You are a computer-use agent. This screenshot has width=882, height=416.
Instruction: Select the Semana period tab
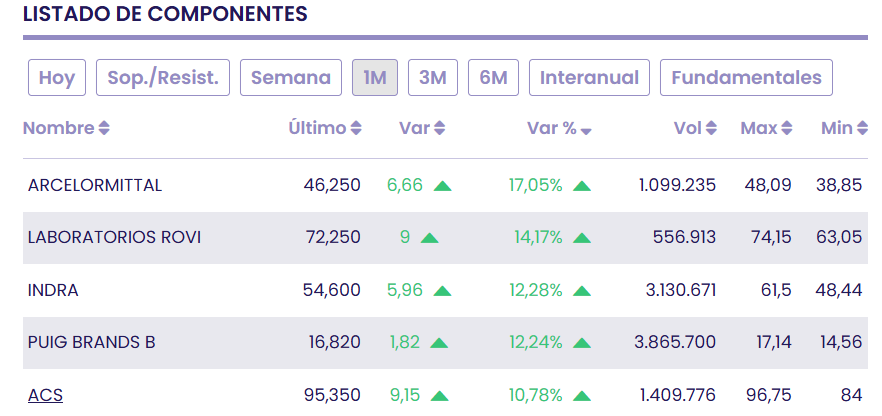point(291,78)
